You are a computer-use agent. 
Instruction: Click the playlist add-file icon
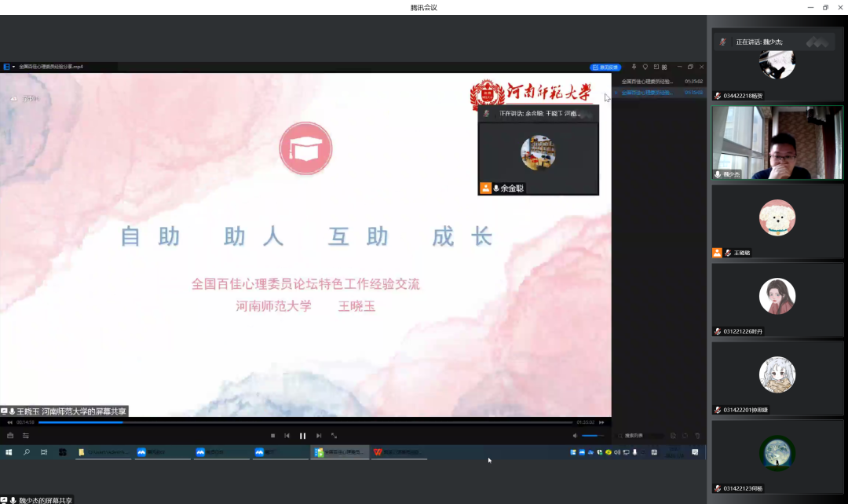tap(674, 436)
